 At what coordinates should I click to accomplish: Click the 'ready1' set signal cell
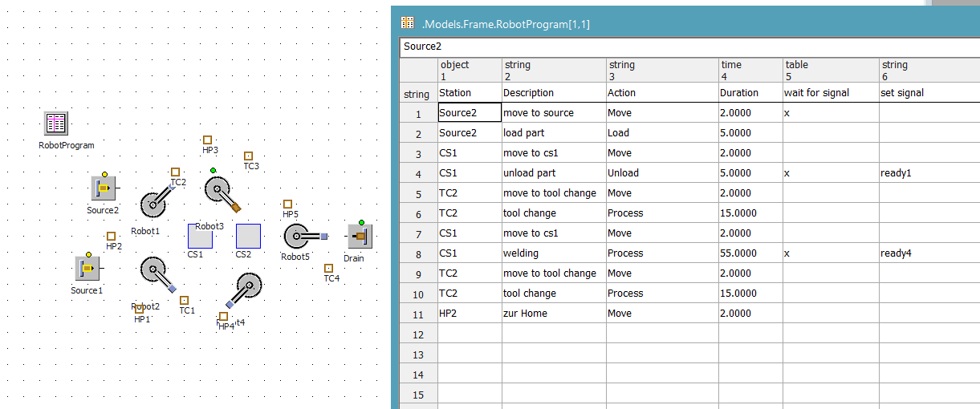(x=929, y=173)
